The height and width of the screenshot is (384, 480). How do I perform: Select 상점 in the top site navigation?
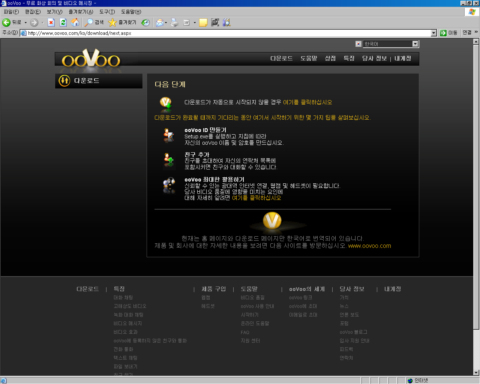coord(330,58)
